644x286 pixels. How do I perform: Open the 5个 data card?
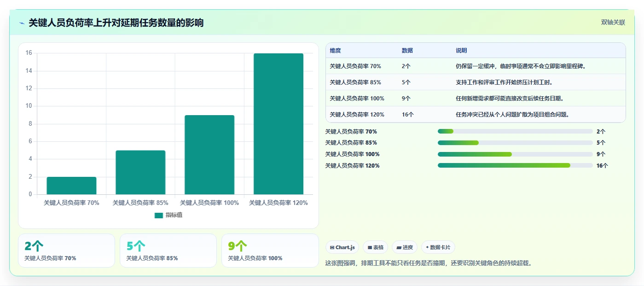(x=168, y=251)
